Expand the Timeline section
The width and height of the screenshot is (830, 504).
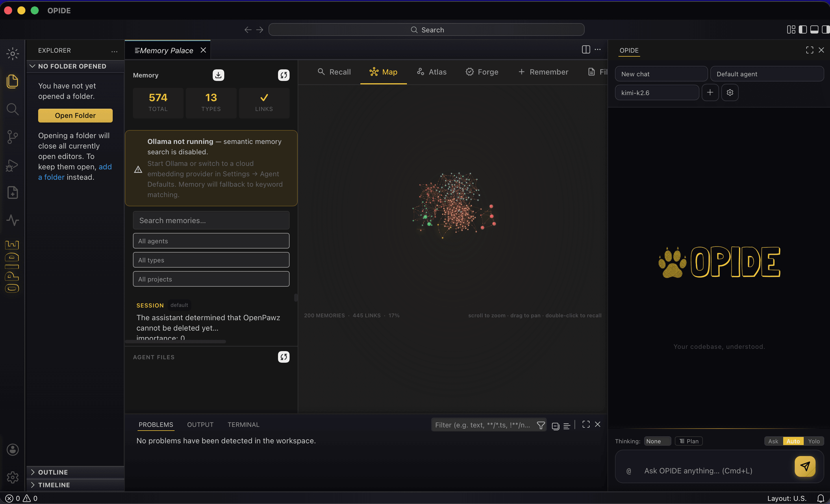[75, 485]
